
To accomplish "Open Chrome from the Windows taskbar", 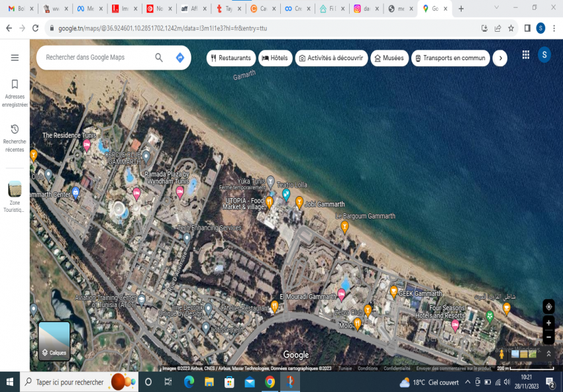I will pyautogui.click(x=270, y=382).
